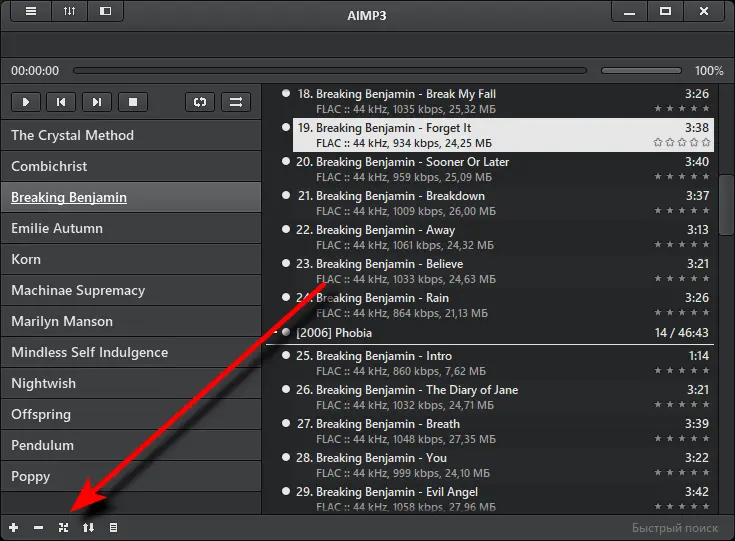Toggle shuffle playback mode
This screenshot has width=735, height=541.
(x=236, y=102)
